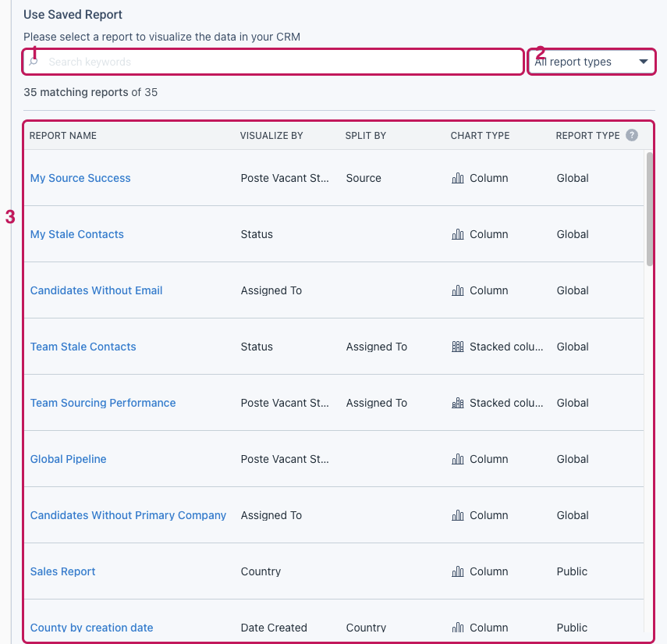Click the Country visualize-by cell for Sales Report
Screen dimensions: 667x644
click(x=261, y=571)
